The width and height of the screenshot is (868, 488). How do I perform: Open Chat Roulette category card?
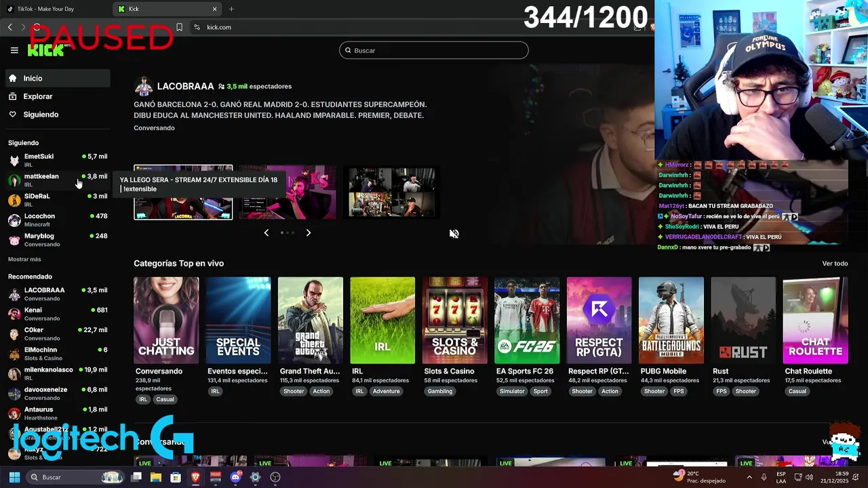816,321
